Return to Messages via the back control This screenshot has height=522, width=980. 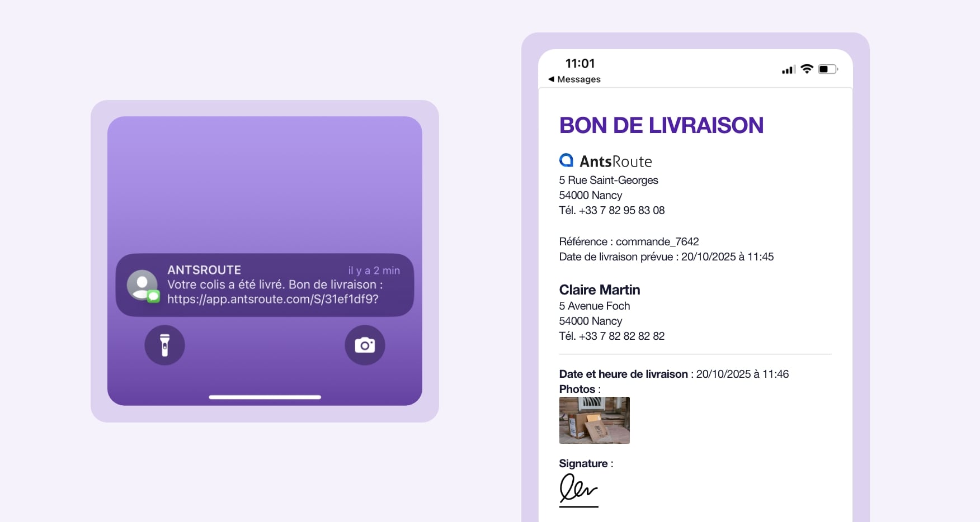[574, 79]
